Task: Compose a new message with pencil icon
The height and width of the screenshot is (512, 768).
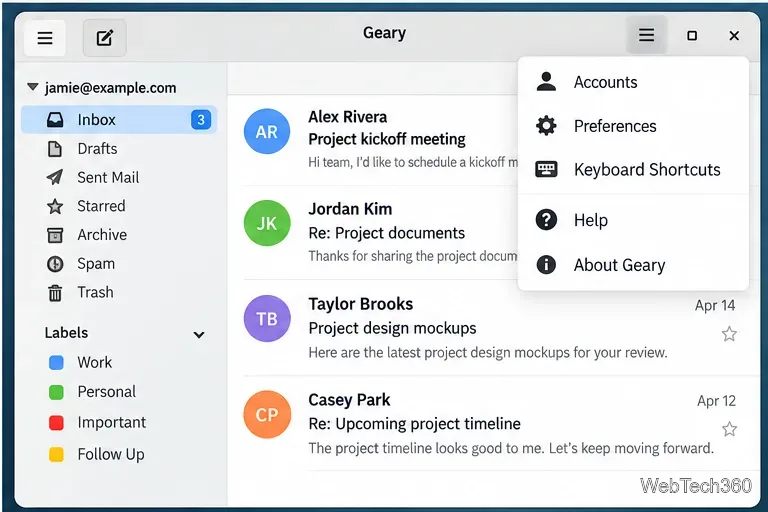Action: [104, 38]
